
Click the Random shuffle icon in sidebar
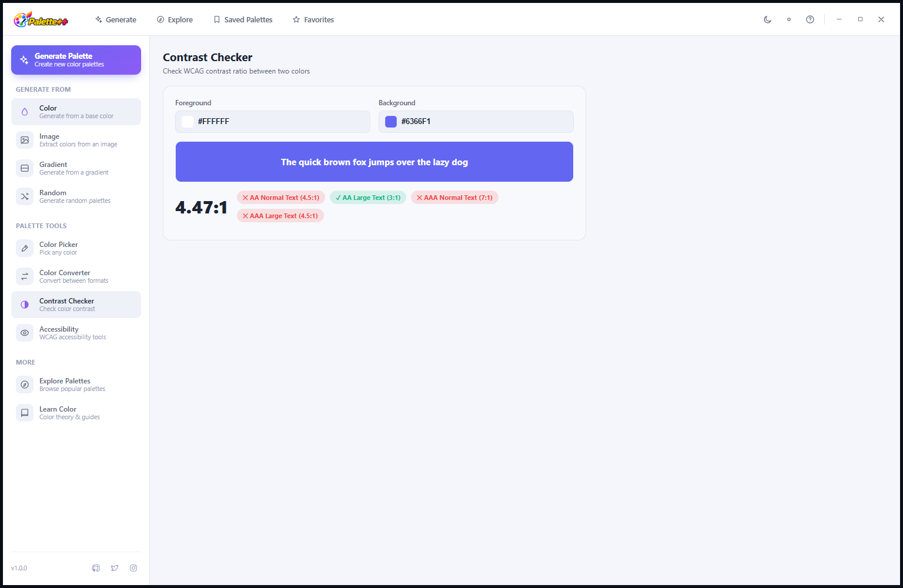click(25, 196)
